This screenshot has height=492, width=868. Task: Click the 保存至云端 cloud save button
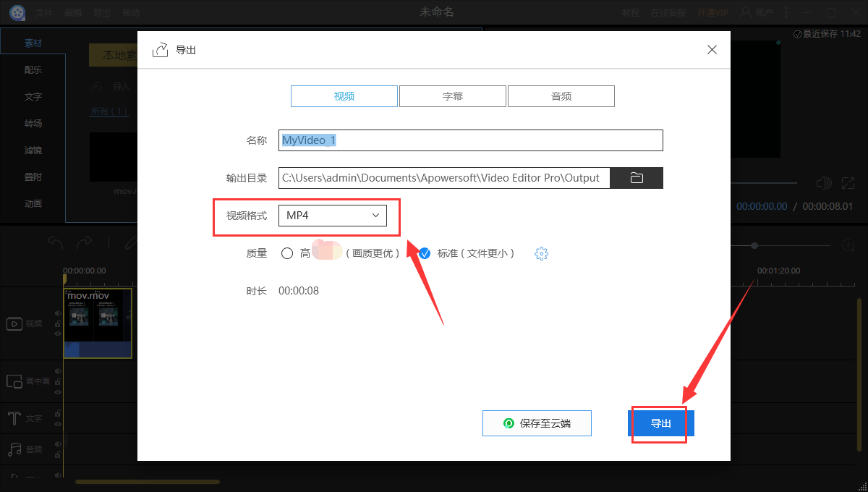click(x=537, y=423)
